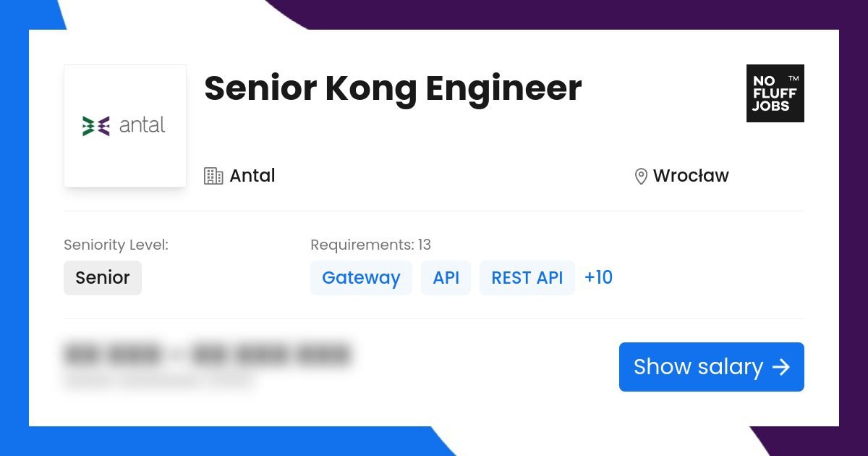Click the Antal company name text
This screenshot has width=868, height=456.
[252, 175]
